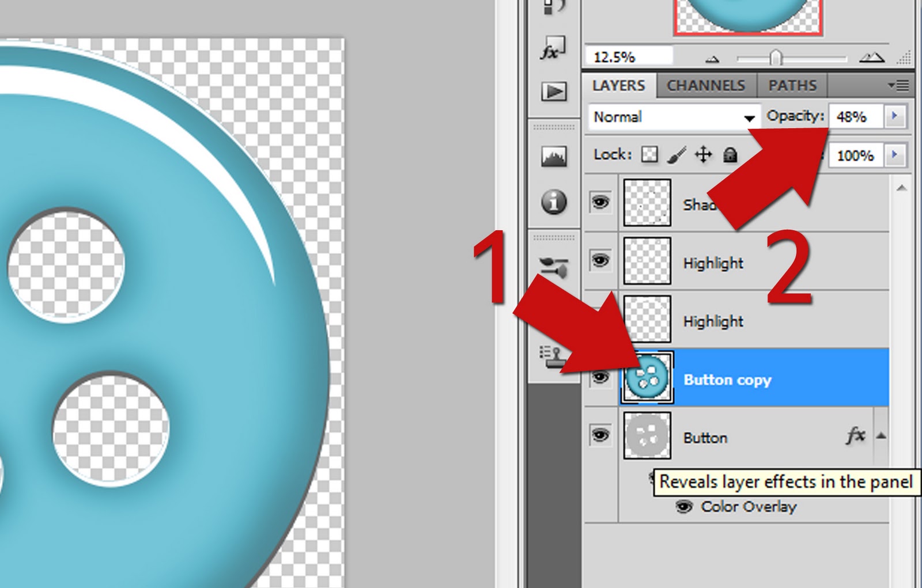Open the Info panel icon
Screen dimensions: 922x588
554,202
